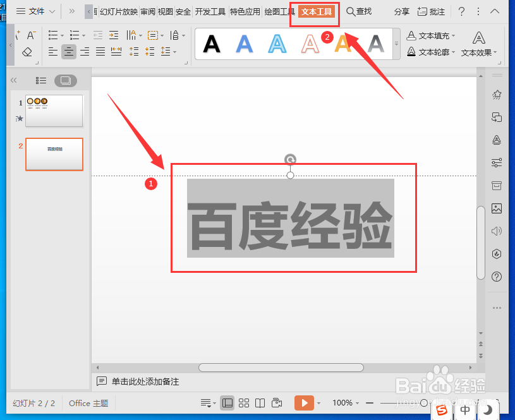Collapse the slide panel with double chevron
515x420 pixels.
(13, 80)
